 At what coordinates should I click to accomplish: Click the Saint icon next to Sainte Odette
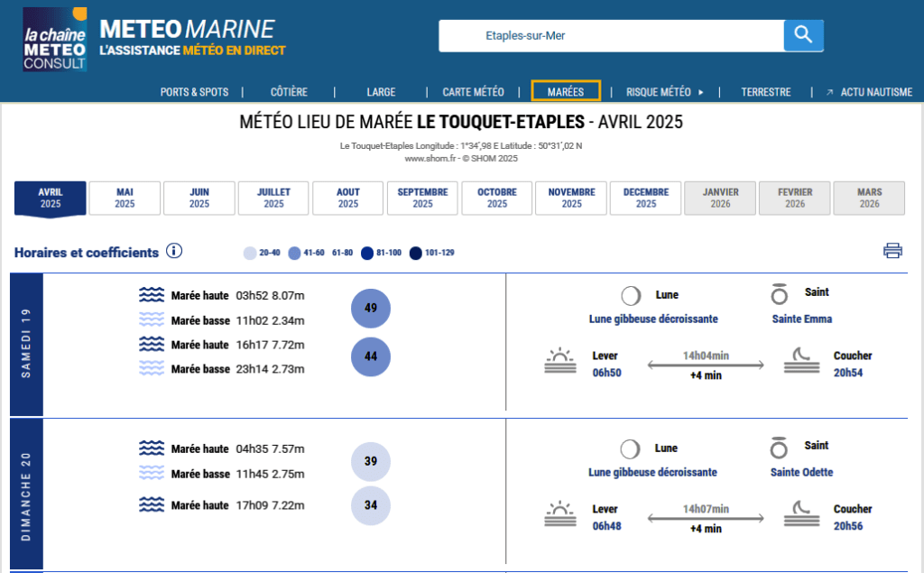click(x=779, y=448)
